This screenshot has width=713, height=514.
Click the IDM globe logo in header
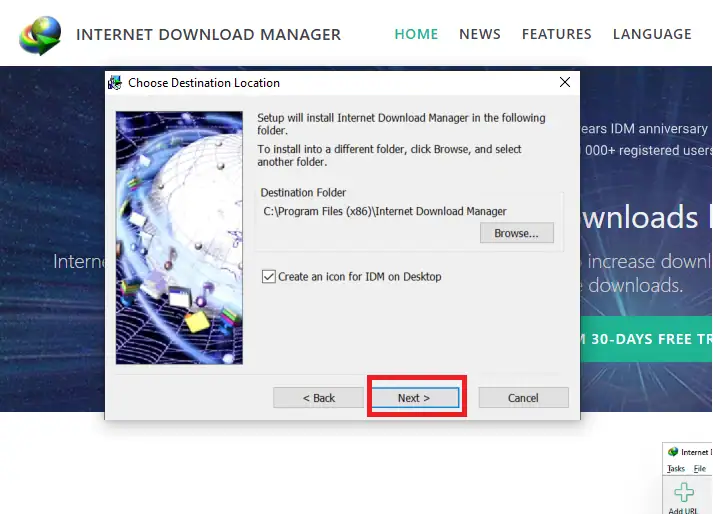(39, 35)
